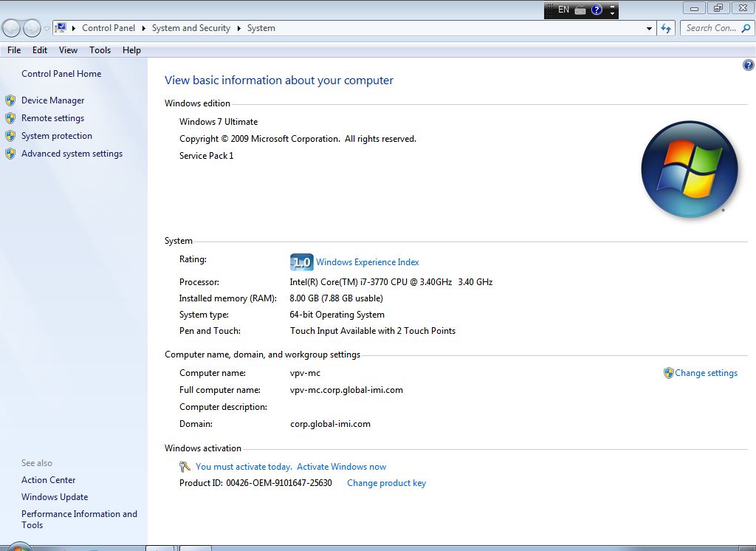Open Remote settings
The image size is (756, 551).
[52, 117]
